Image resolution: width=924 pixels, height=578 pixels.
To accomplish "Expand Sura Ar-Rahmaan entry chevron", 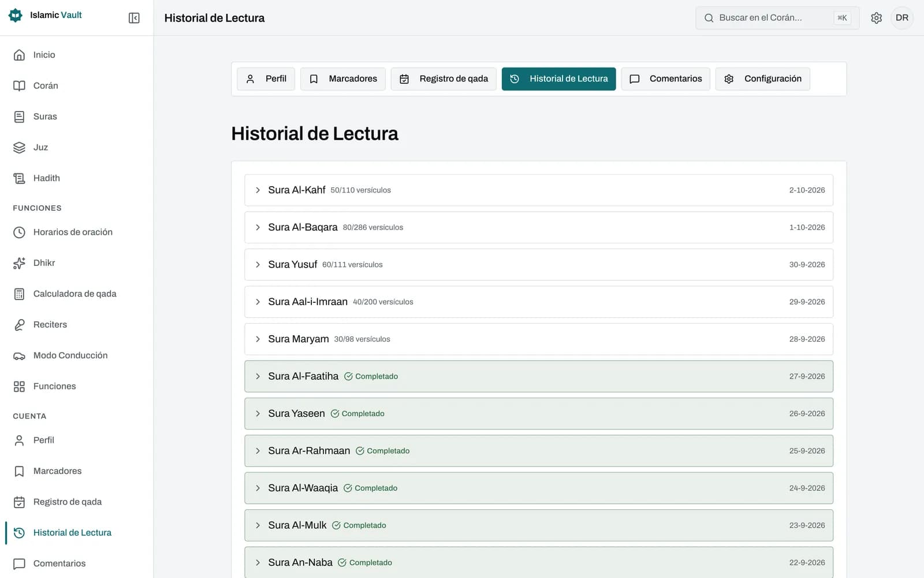I will click(258, 451).
